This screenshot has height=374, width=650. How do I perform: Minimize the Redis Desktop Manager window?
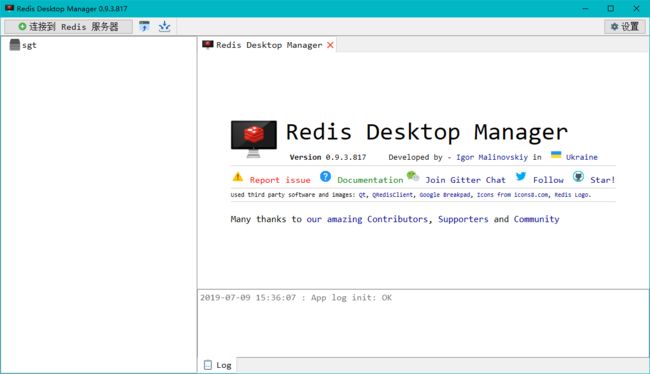[x=585, y=8]
